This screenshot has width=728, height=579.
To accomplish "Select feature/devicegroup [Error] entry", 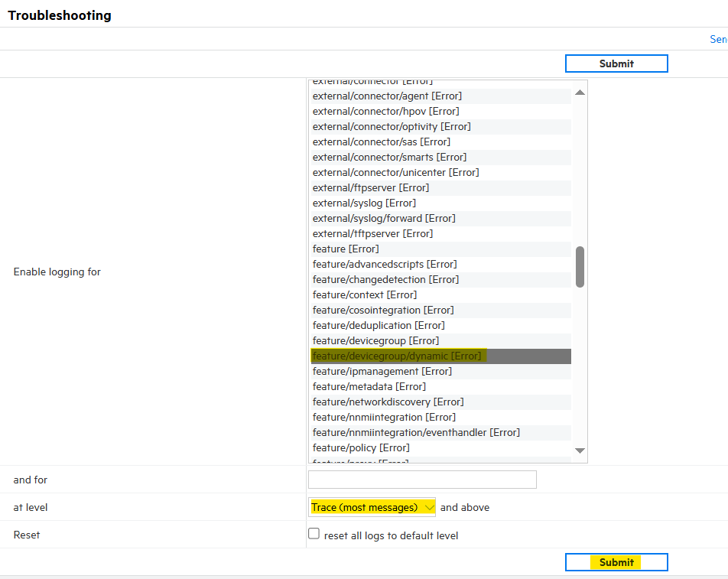I will click(x=440, y=341).
